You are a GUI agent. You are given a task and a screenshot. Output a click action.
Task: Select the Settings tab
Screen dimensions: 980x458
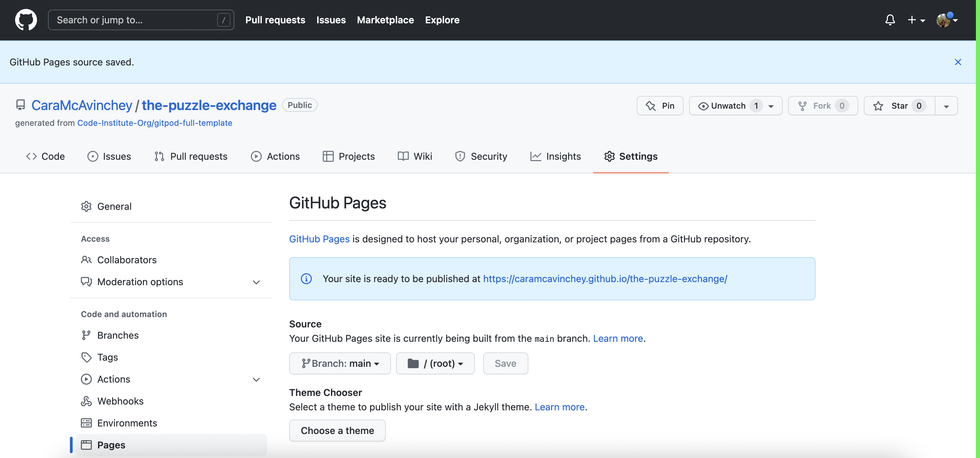(x=631, y=156)
